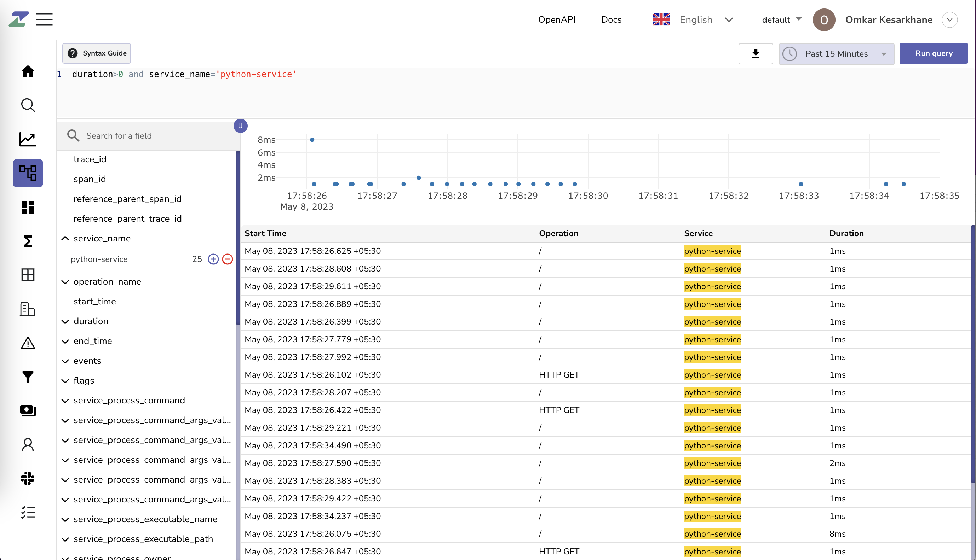Exclude python-service via the minus filter toggle
Screen dimensions: 976x560
click(228, 259)
